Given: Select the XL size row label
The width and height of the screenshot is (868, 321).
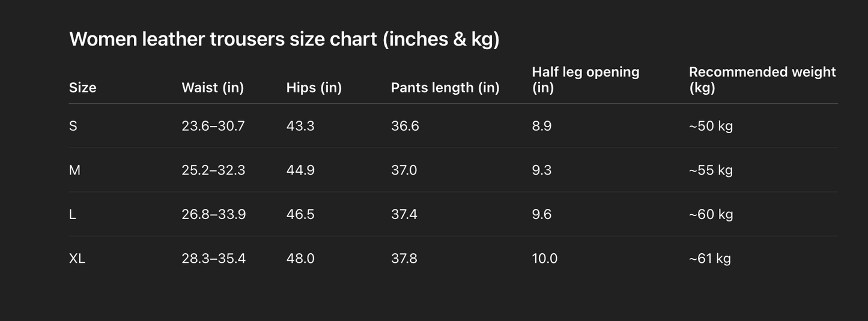Looking at the screenshot, I should point(77,259).
